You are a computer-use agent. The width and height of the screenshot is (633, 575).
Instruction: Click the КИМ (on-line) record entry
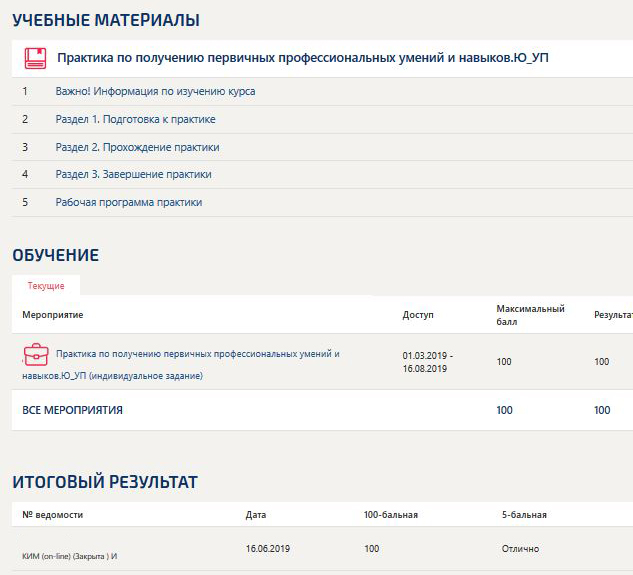coord(76,555)
